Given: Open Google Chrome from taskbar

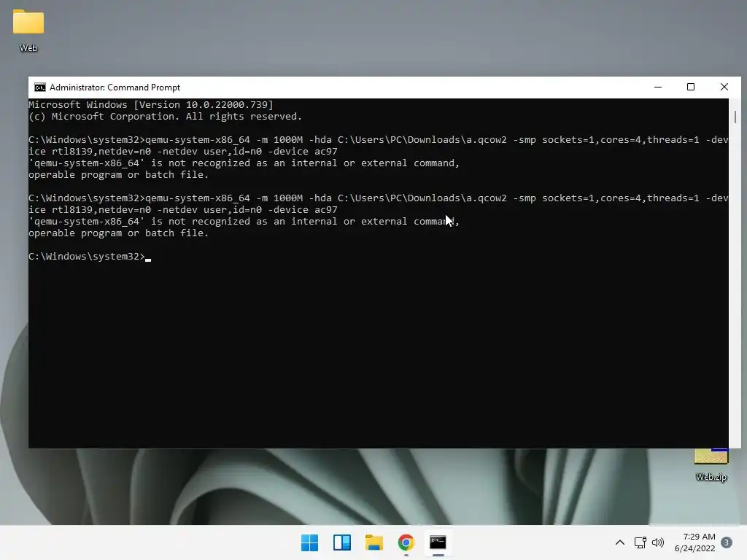Looking at the screenshot, I should tap(406, 542).
